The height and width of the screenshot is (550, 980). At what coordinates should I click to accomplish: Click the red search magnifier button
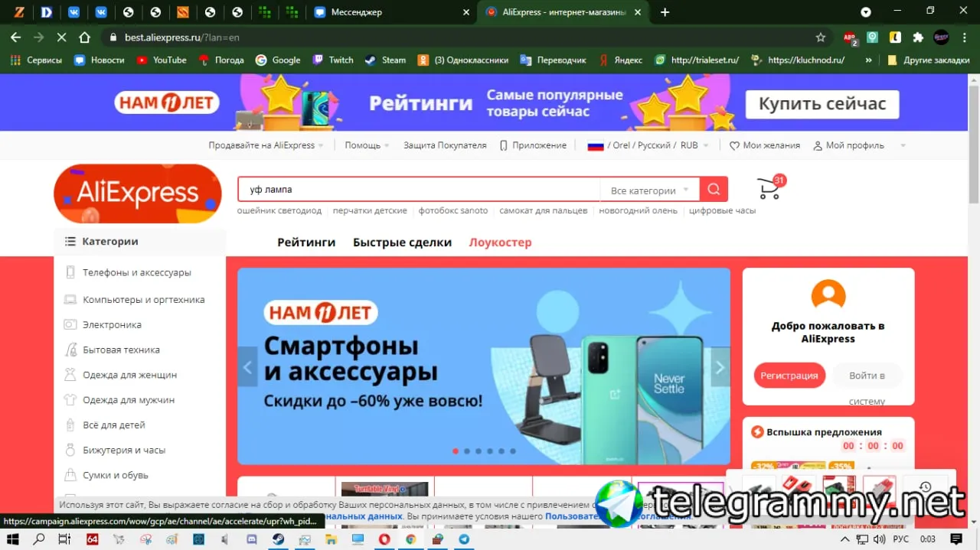714,189
